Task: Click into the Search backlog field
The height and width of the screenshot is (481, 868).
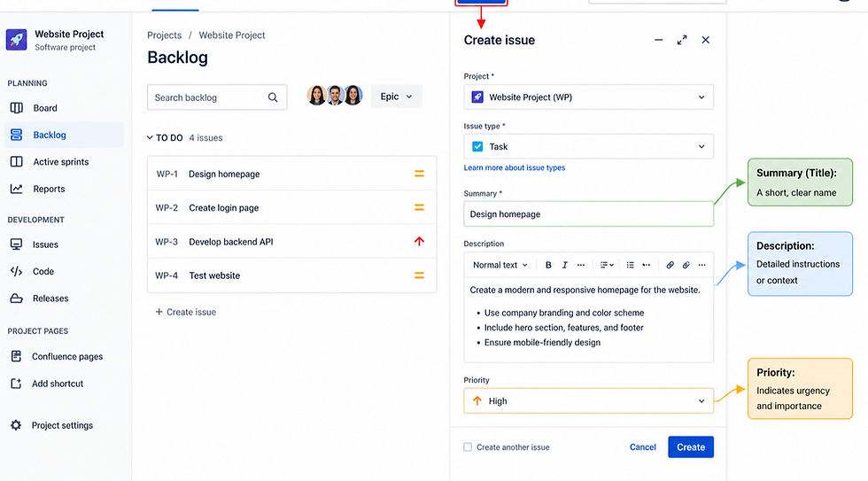Action: (217, 97)
